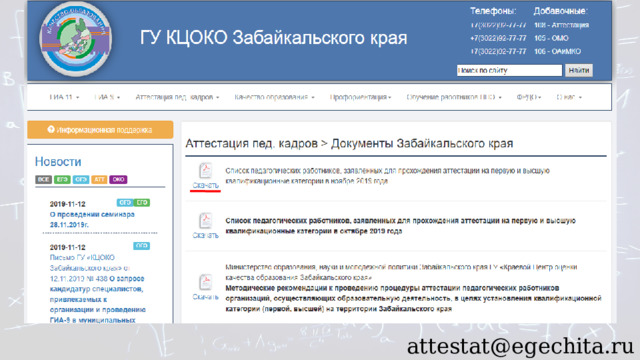Filter news by purple ОКО tag
This screenshot has height=360, width=640.
click(118, 179)
